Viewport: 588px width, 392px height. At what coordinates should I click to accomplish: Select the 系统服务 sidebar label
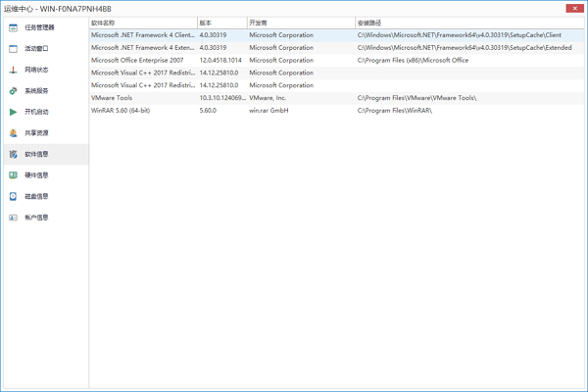point(36,91)
